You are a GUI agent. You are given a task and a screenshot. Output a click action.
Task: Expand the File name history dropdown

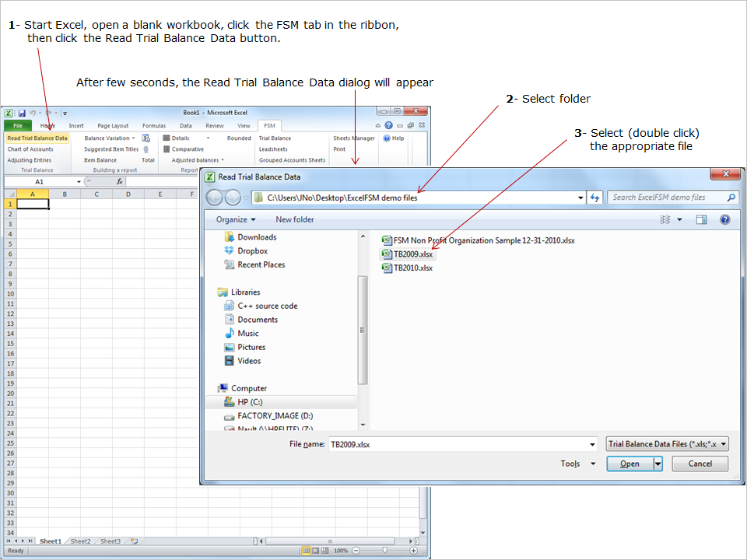[592, 444]
